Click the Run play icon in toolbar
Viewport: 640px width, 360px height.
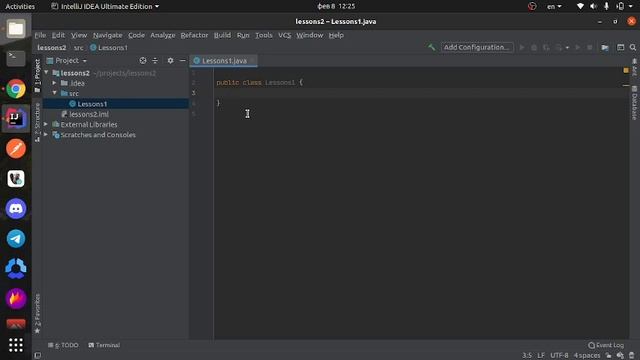click(522, 47)
